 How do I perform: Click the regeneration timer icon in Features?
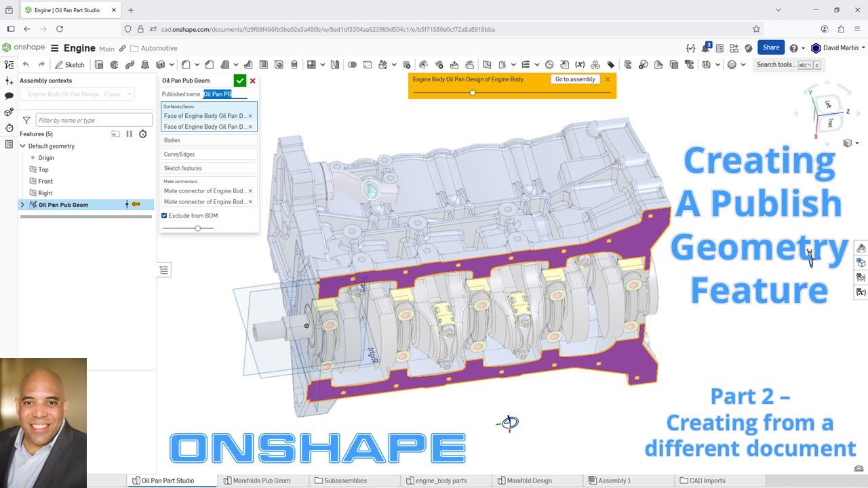[x=143, y=134]
